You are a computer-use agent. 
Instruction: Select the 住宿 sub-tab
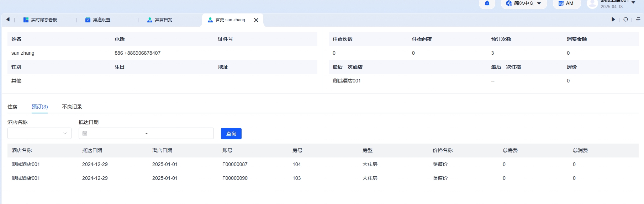coord(12,107)
